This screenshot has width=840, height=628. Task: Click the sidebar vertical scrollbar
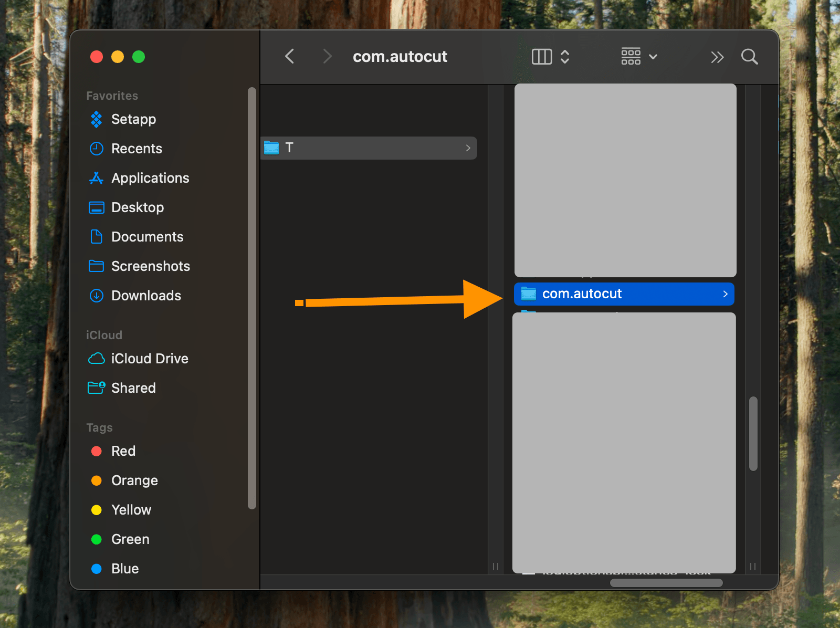(252, 298)
